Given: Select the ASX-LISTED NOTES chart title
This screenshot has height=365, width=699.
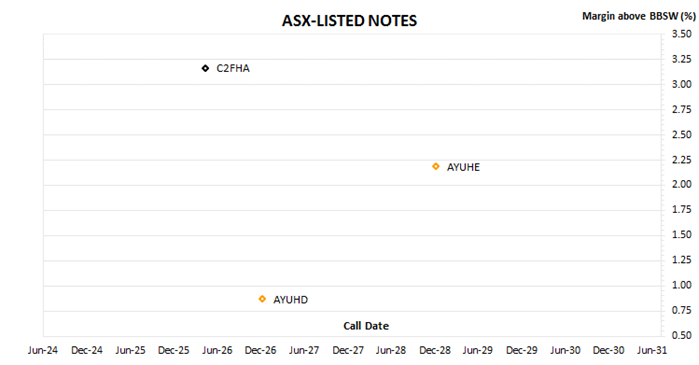Looking at the screenshot, I should [x=350, y=21].
